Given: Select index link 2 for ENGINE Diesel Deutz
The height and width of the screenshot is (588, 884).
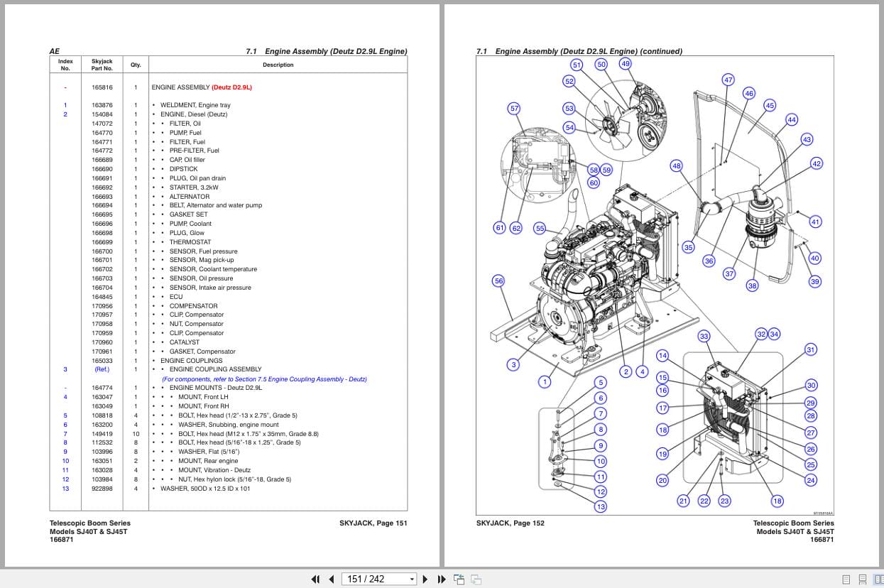Looking at the screenshot, I should [65, 114].
